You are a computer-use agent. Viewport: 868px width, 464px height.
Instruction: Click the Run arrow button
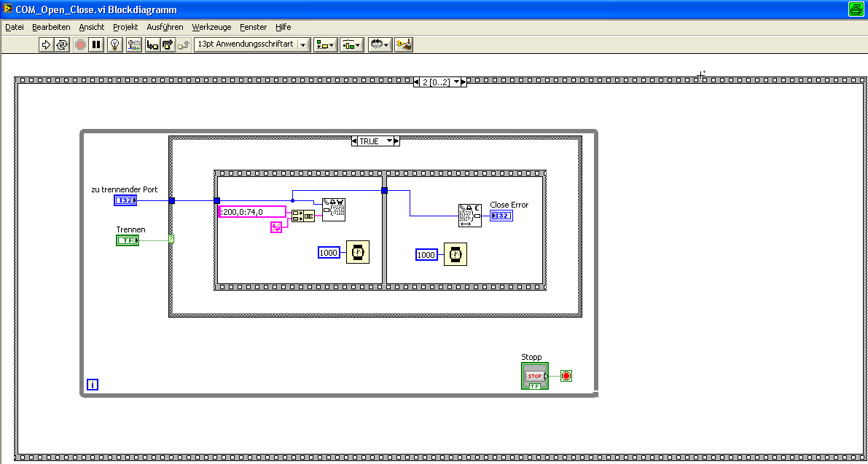(46, 44)
